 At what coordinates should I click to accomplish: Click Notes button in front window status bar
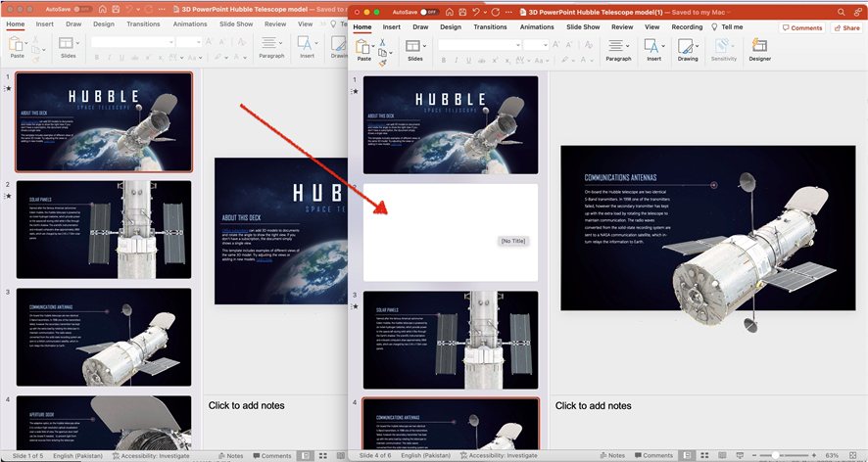tap(611, 455)
